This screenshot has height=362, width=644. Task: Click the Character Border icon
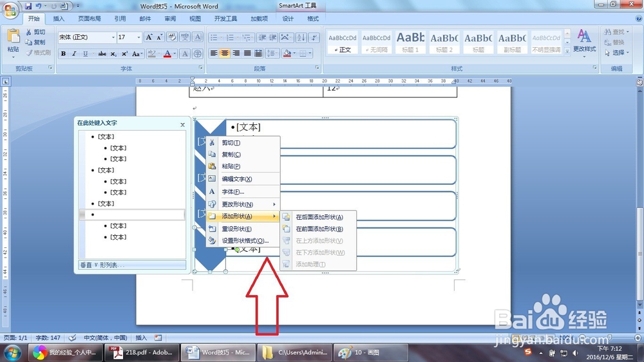click(198, 37)
